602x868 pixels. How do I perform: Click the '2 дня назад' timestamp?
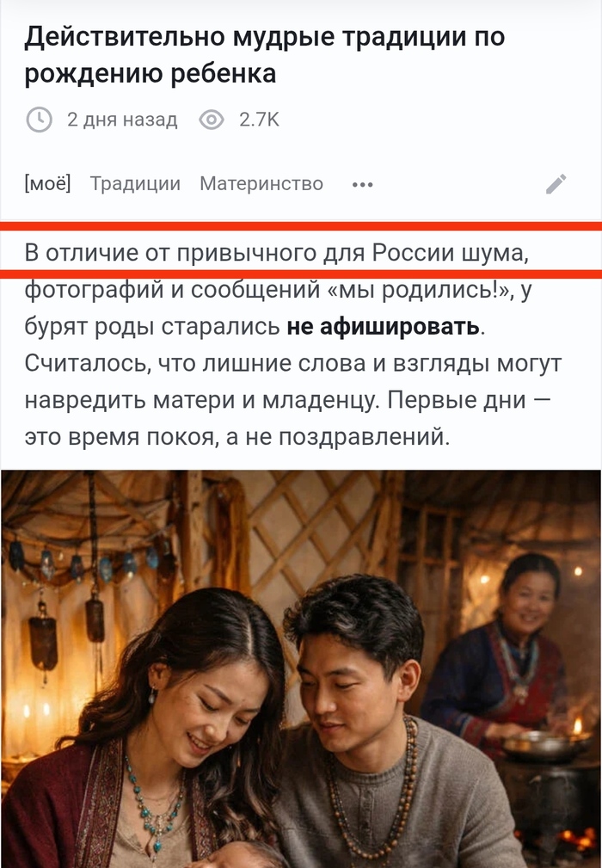(x=122, y=120)
